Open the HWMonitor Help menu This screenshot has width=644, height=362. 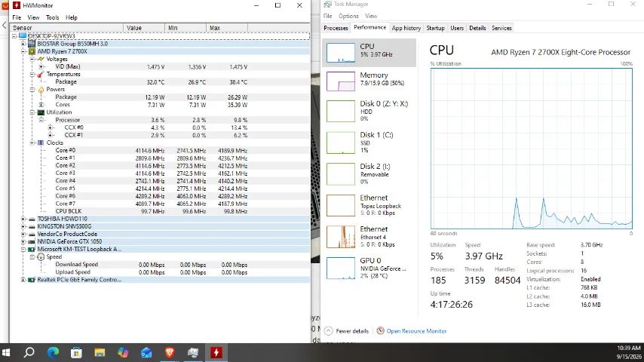(x=72, y=17)
